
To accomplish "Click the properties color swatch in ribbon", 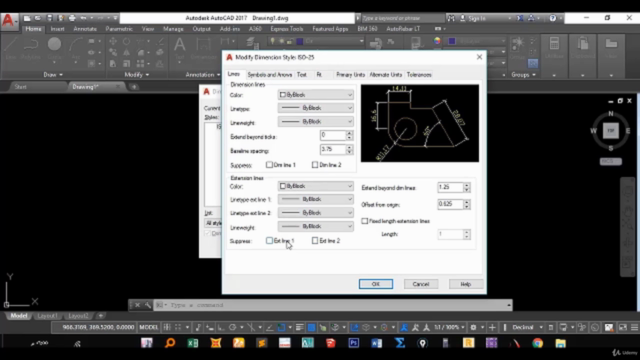I will click(x=452, y=41).
